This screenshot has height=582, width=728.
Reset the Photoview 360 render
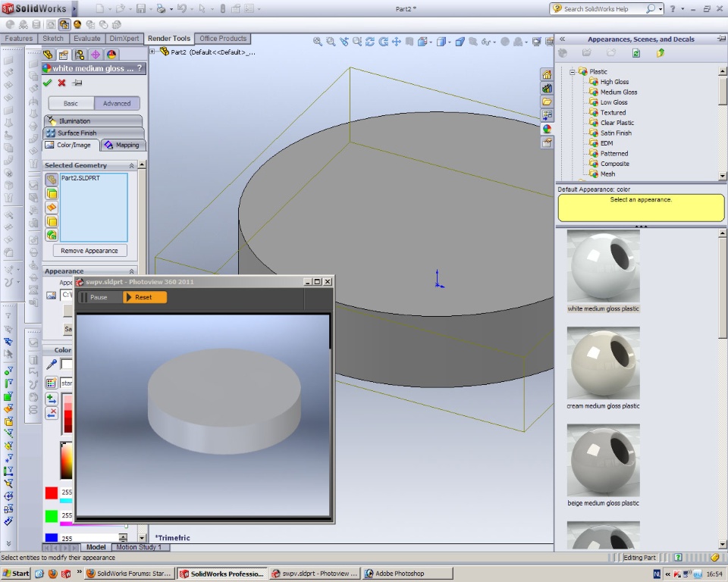tap(144, 297)
